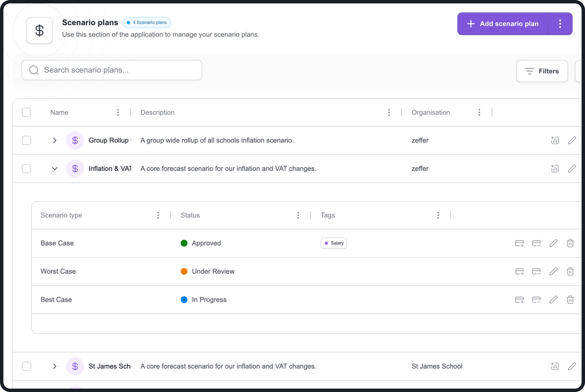The image size is (585, 392).
Task: Edit the Base Case scenario
Action: [553, 243]
